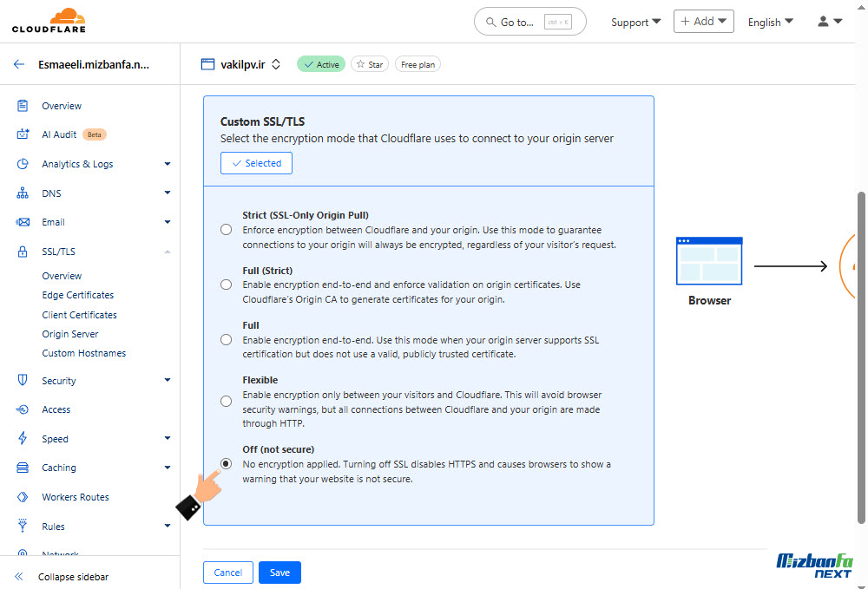Open the English language dropdown
The height and width of the screenshot is (589, 868).
click(771, 23)
